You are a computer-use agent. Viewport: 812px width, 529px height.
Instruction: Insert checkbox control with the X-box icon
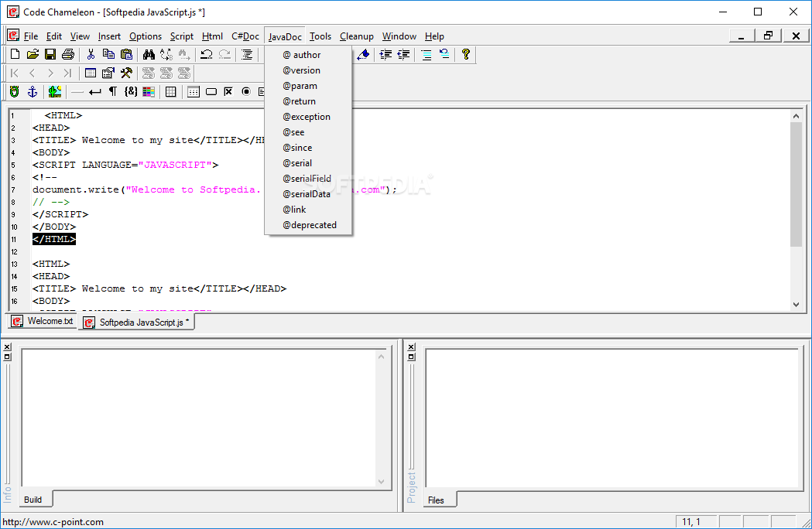tap(228, 91)
